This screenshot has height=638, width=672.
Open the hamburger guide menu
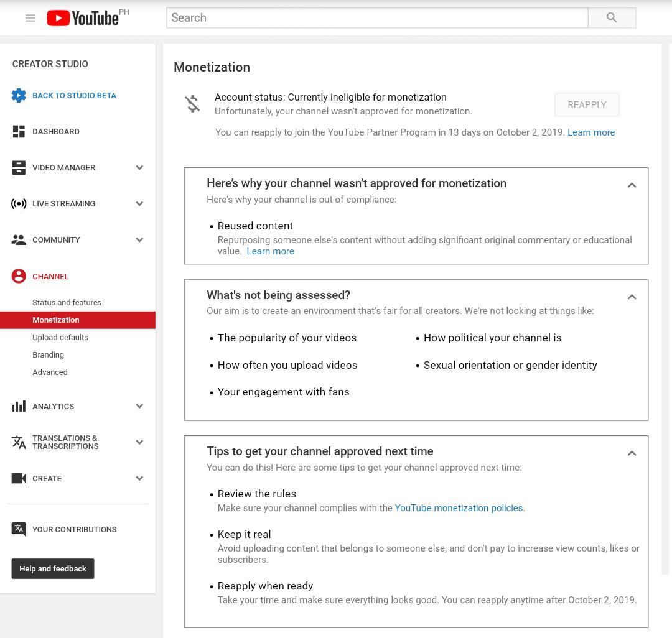click(30, 18)
